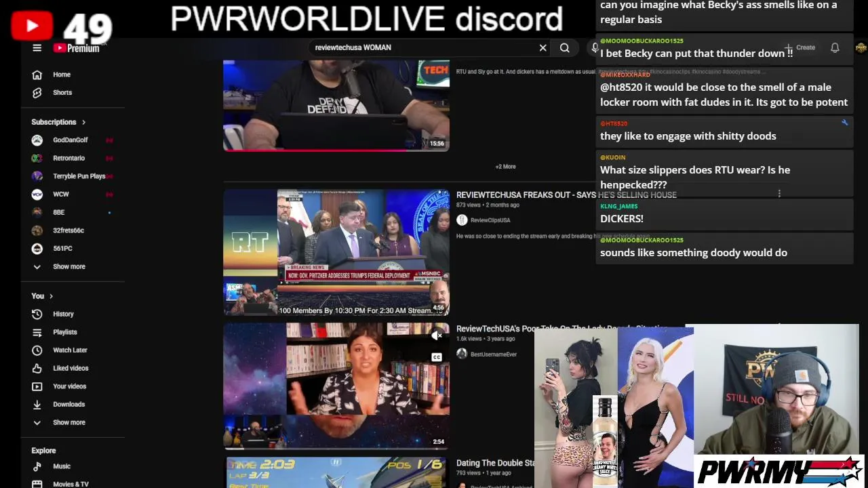The width and height of the screenshot is (868, 488).
Task: Open the Lady Decade video thumbnail
Action: (336, 386)
